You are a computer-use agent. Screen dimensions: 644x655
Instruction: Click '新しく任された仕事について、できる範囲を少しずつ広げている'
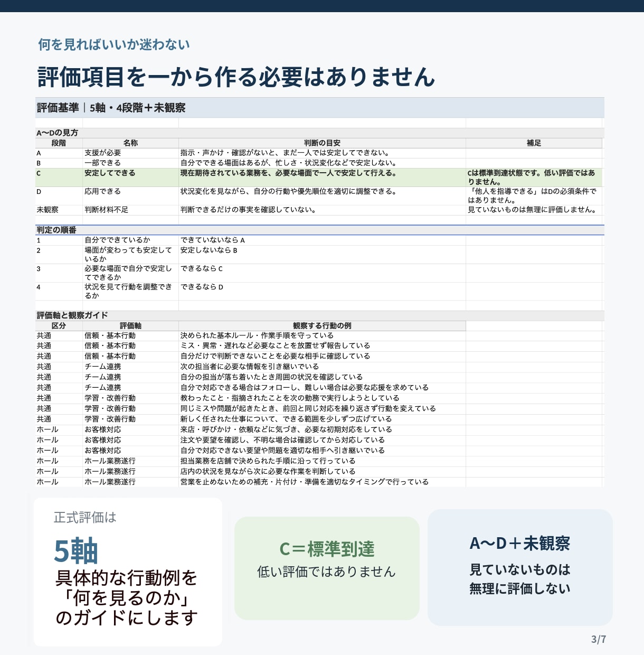[x=286, y=419]
